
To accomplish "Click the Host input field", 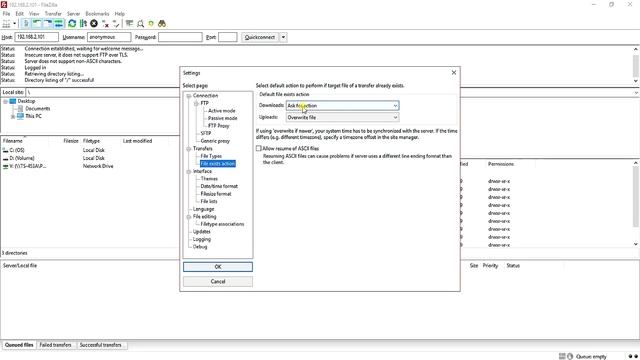I will pos(37,37).
